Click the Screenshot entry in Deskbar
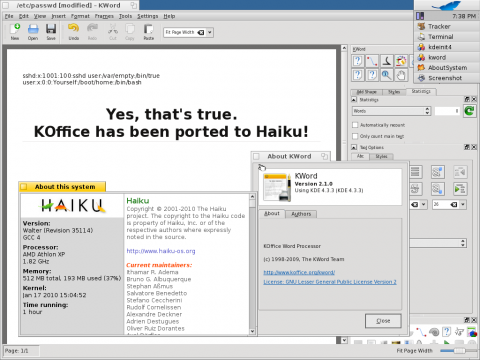The height and width of the screenshot is (360, 480). [x=447, y=78]
